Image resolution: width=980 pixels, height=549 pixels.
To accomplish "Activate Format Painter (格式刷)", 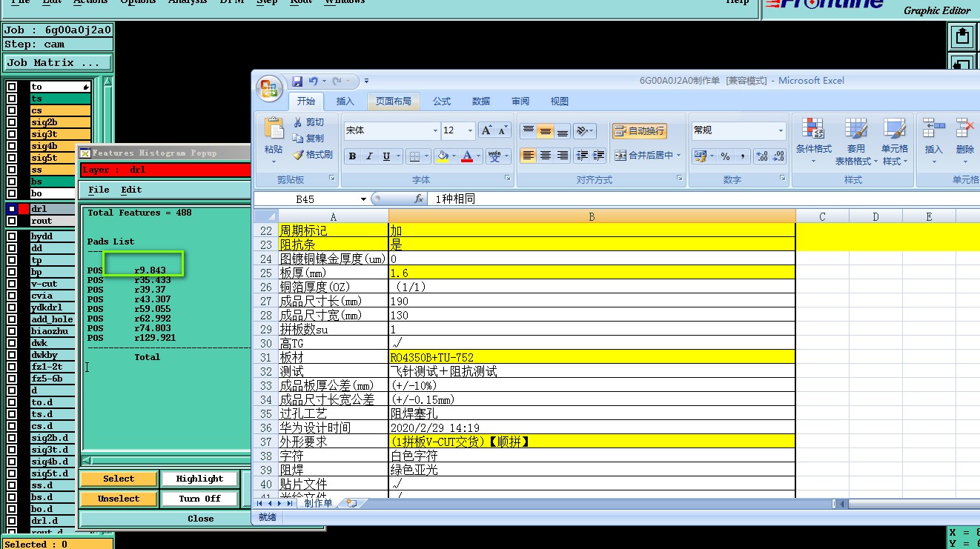I will tap(313, 155).
